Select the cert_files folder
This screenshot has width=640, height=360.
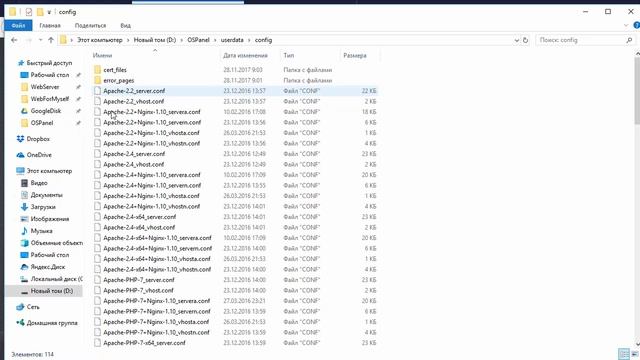115,70
